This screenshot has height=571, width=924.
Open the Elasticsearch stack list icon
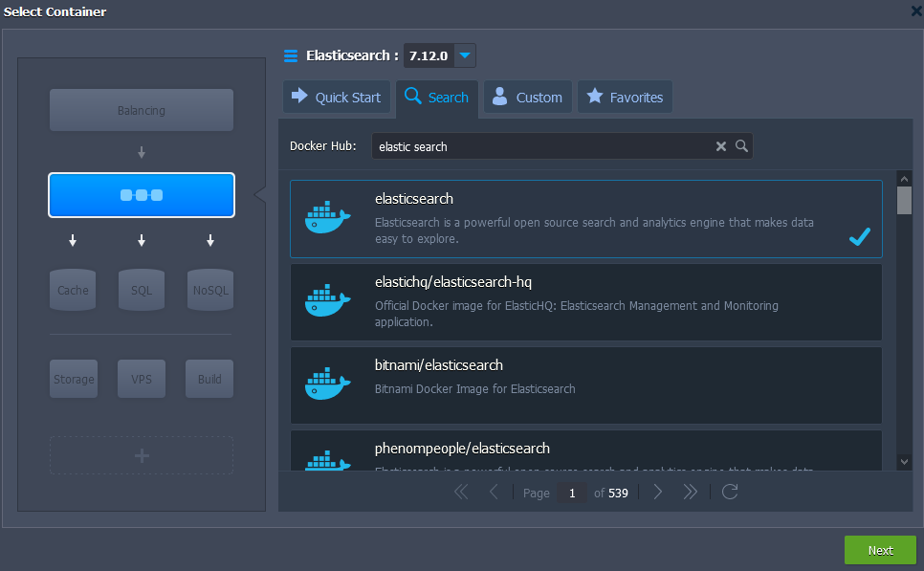(290, 55)
